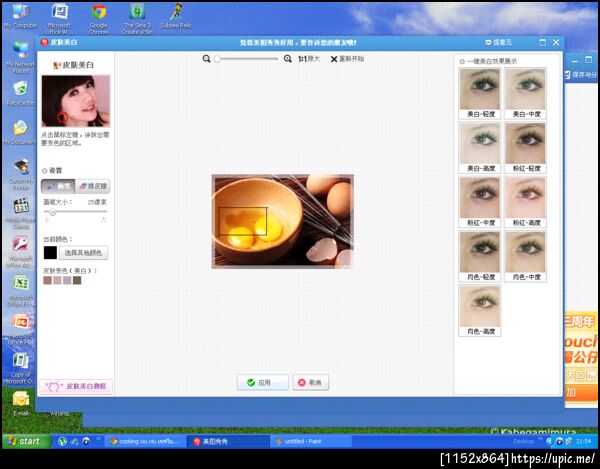
Task: Select the eraser (橡皮擦) tool tab
Action: point(93,186)
